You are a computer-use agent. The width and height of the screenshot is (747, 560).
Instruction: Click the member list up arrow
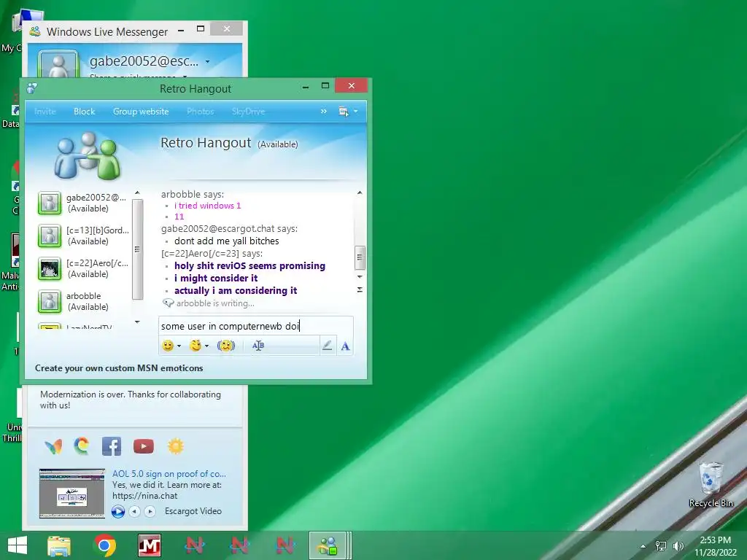(x=137, y=192)
